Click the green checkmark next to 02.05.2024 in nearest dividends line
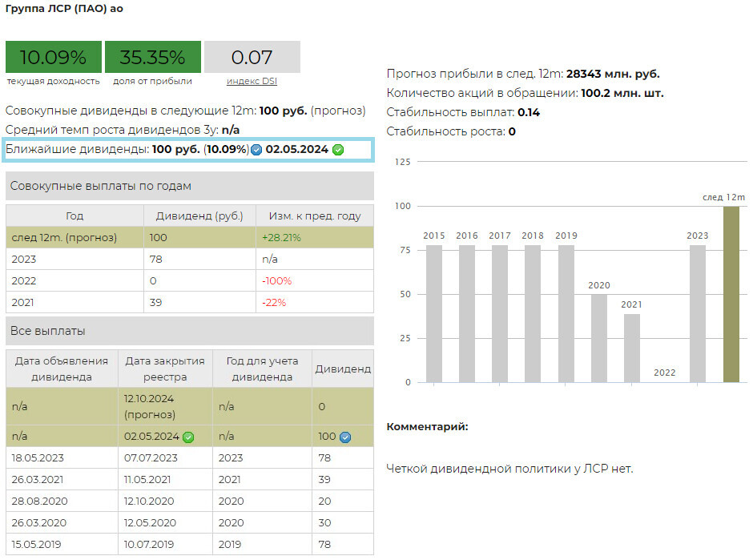The height and width of the screenshot is (560, 753). point(338,150)
